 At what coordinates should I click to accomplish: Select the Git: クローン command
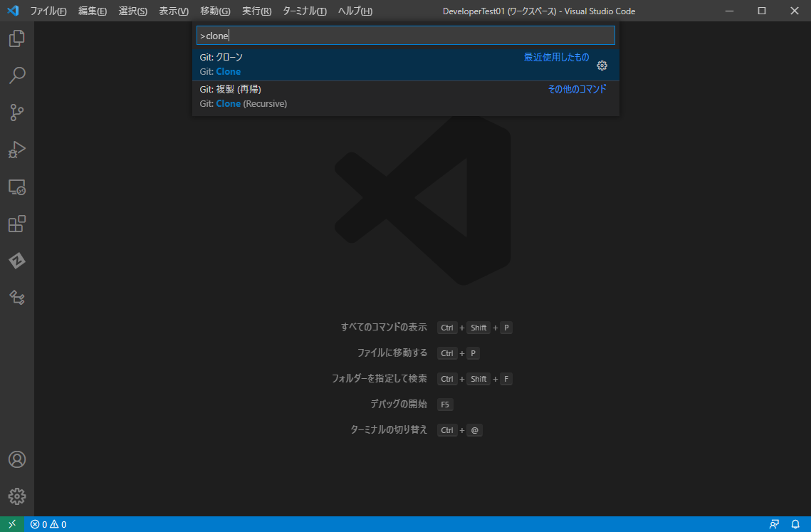tap(406, 64)
